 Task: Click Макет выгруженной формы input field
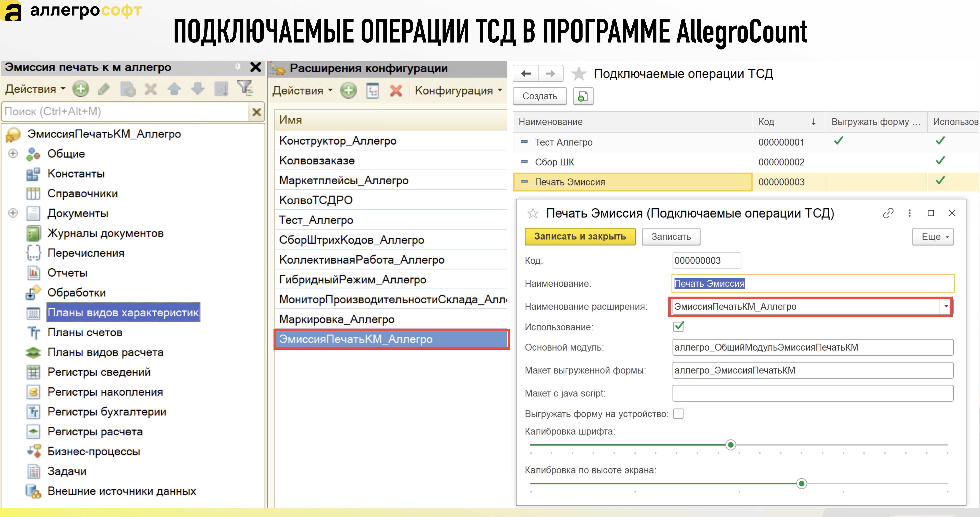(x=813, y=371)
